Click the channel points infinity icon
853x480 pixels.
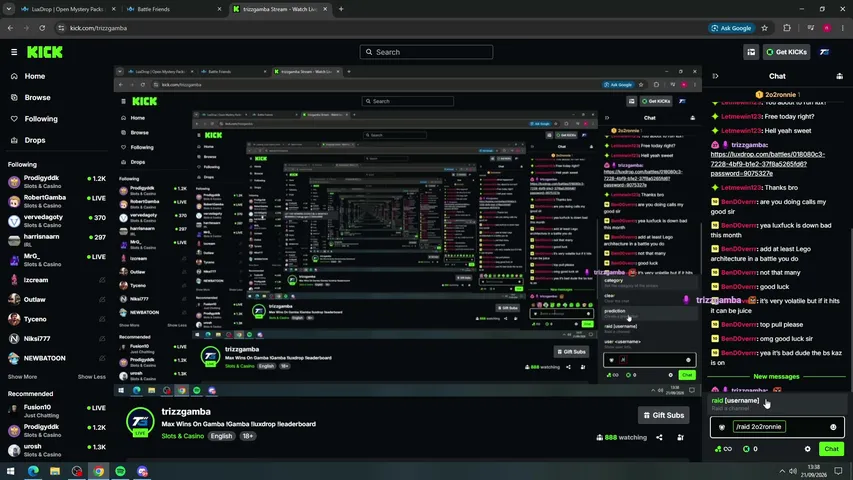click(724, 449)
